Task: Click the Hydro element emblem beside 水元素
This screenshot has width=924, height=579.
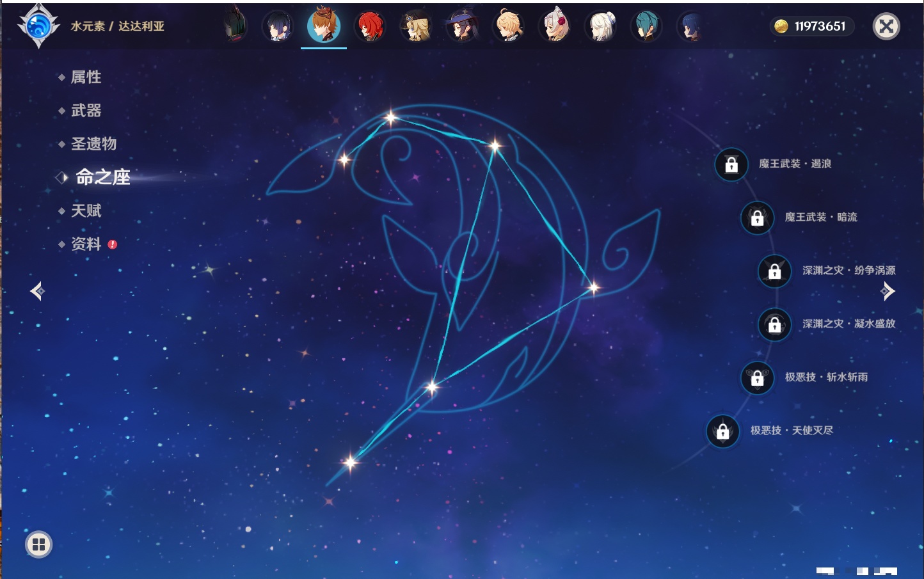Action: 38,26
